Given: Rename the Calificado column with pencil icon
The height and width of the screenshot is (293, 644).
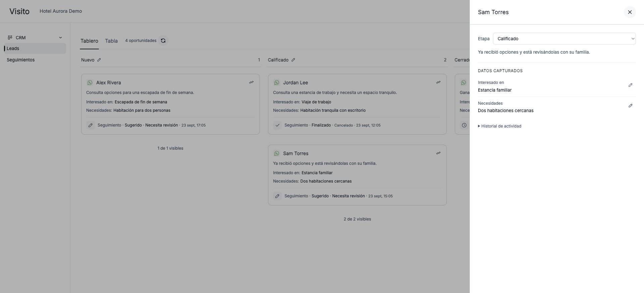Looking at the screenshot, I should coord(293,60).
